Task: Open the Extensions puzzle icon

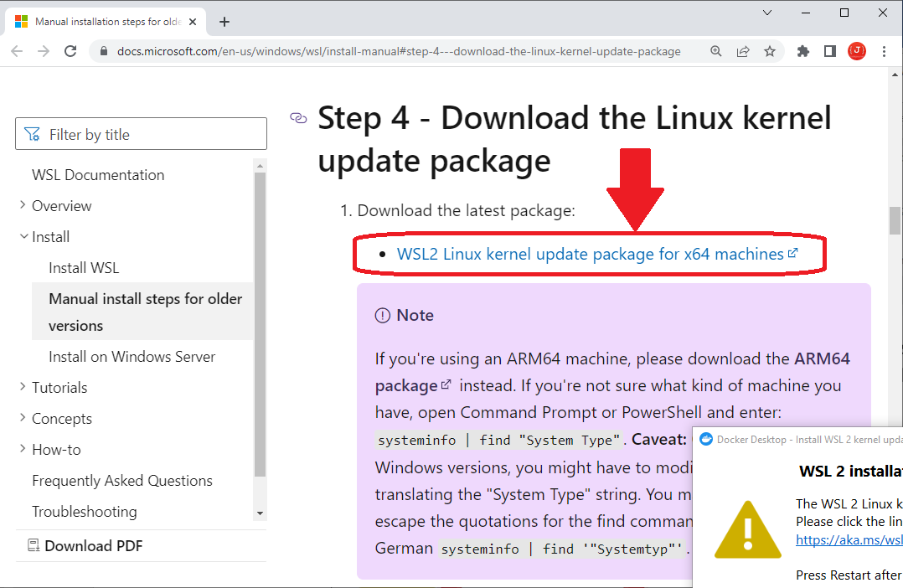Action: 802,51
